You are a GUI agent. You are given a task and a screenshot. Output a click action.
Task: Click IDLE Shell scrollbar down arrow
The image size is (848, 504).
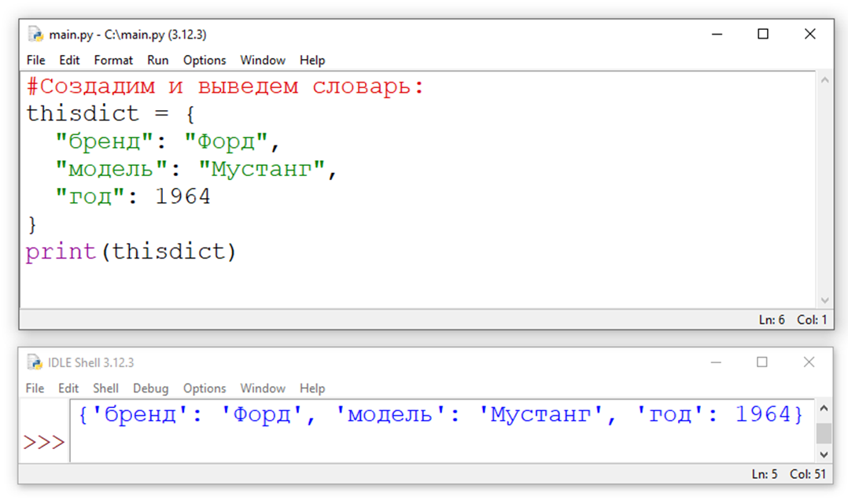tap(824, 454)
